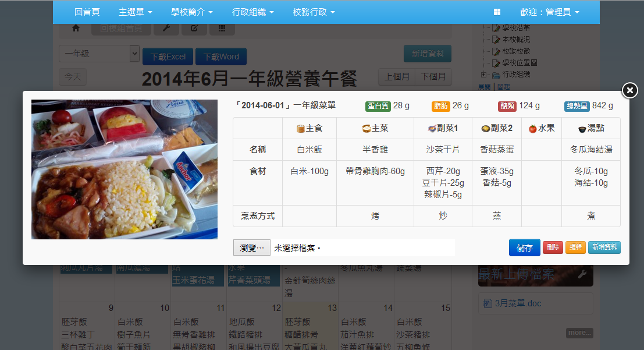Expand the 歡迎：管理員 user menu
The height and width of the screenshot is (350, 644).
tap(549, 12)
